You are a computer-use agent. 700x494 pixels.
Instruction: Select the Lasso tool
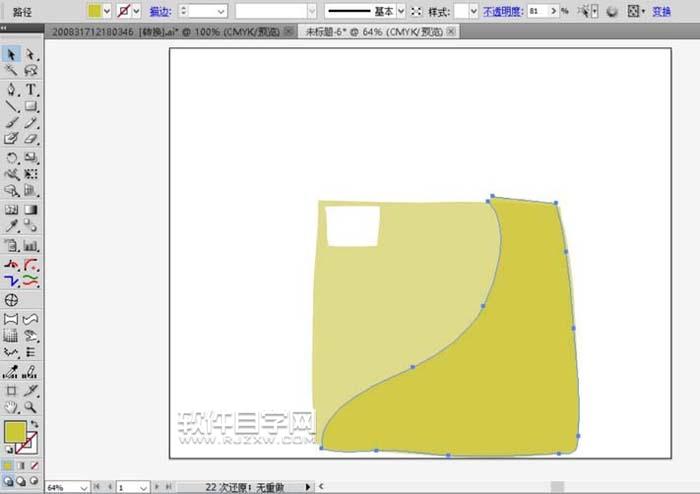click(x=31, y=71)
